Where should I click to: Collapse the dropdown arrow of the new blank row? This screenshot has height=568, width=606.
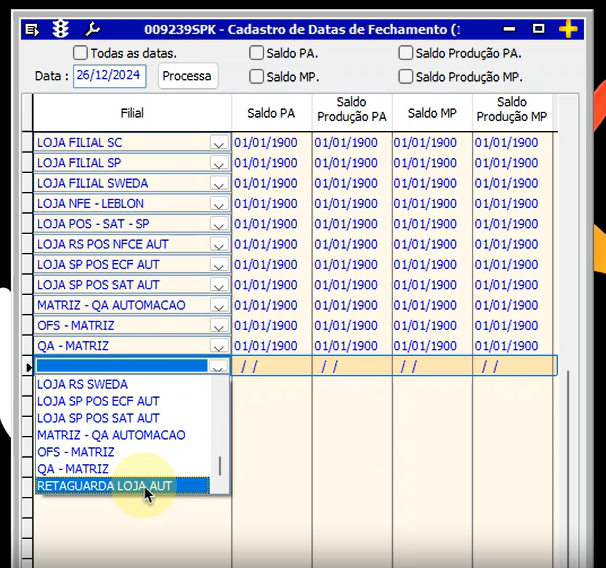pyautogui.click(x=218, y=366)
